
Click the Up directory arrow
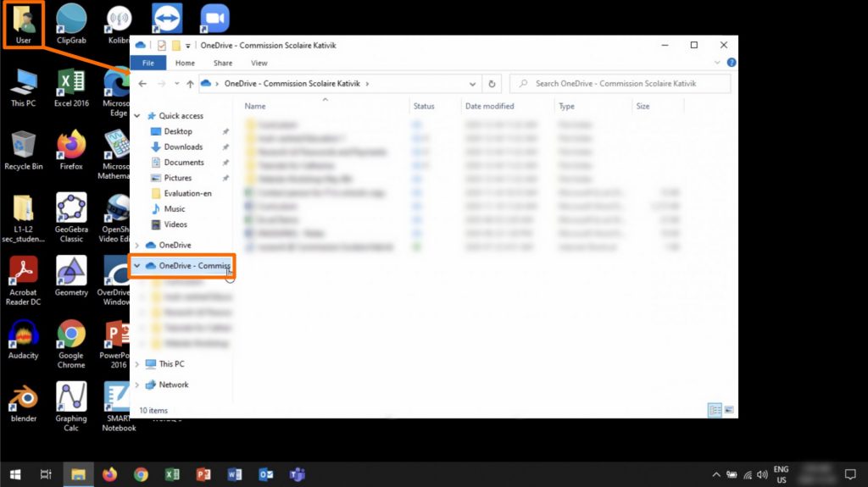(x=190, y=84)
